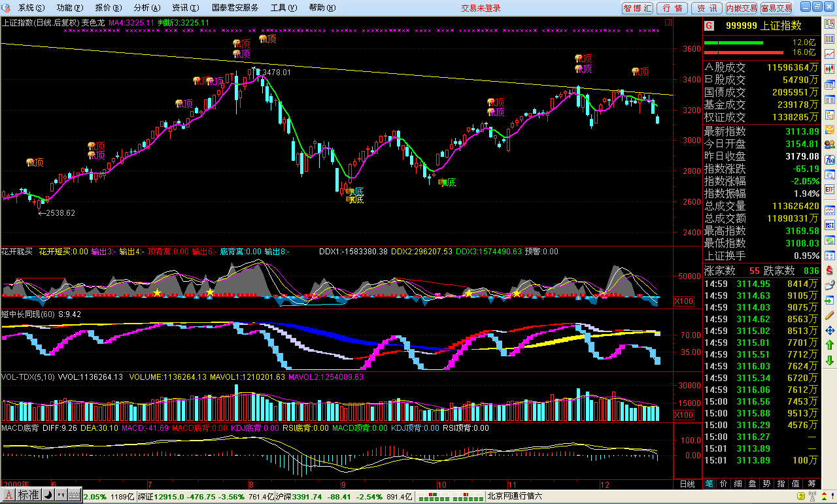The height and width of the screenshot is (504, 837).
Task: Open the 报价 menu
Action: (108, 8)
